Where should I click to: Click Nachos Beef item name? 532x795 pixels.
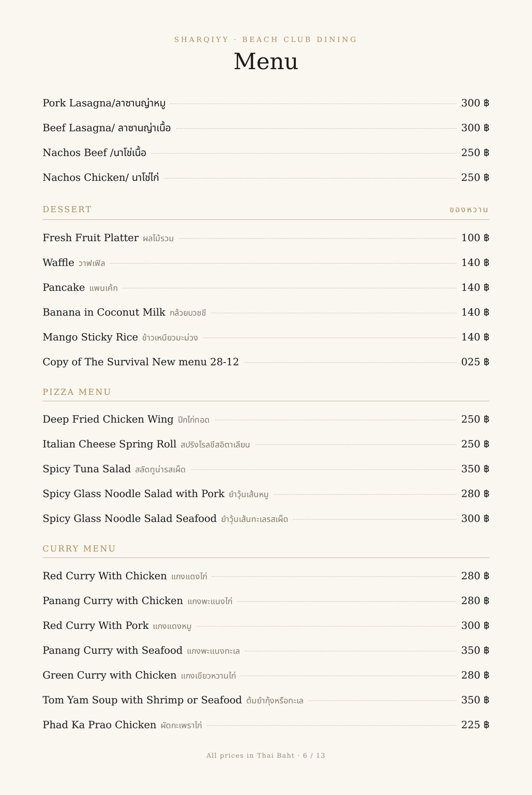[x=94, y=153]
